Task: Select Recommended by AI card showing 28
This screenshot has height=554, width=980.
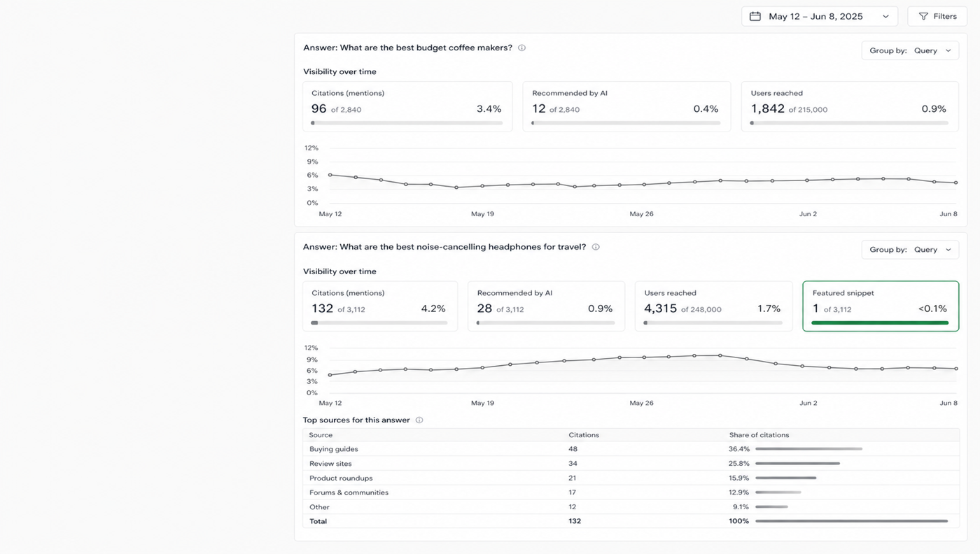Action: point(545,306)
